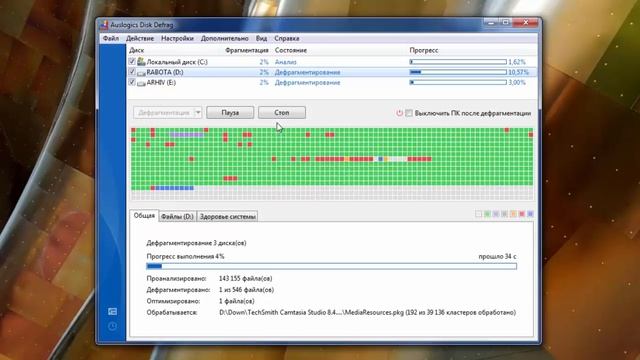Open the Дополнительно menu
This screenshot has height=360, width=640.
pyautogui.click(x=224, y=38)
